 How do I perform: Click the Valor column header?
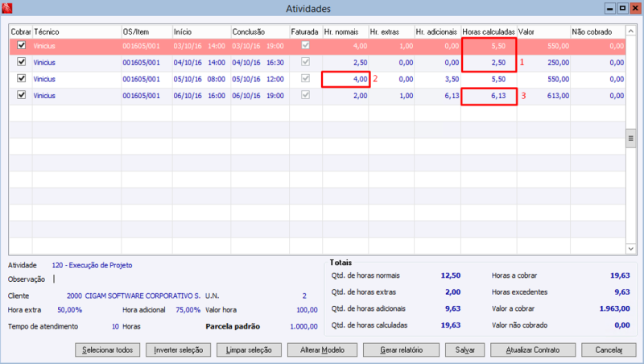click(543, 31)
